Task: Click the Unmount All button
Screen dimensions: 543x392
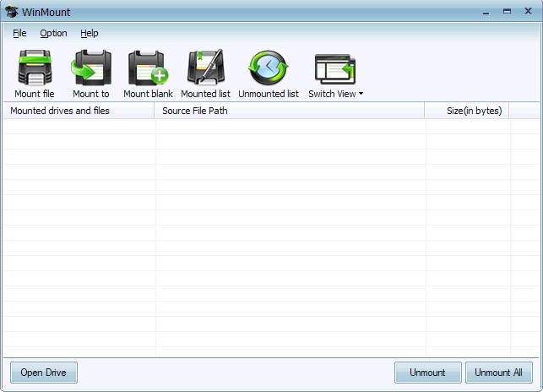Action: [499, 373]
